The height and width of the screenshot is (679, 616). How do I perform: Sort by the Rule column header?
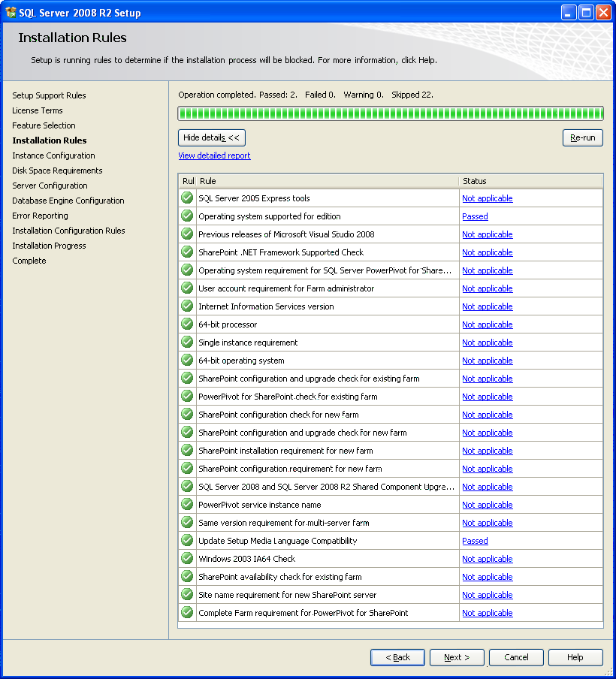click(328, 181)
